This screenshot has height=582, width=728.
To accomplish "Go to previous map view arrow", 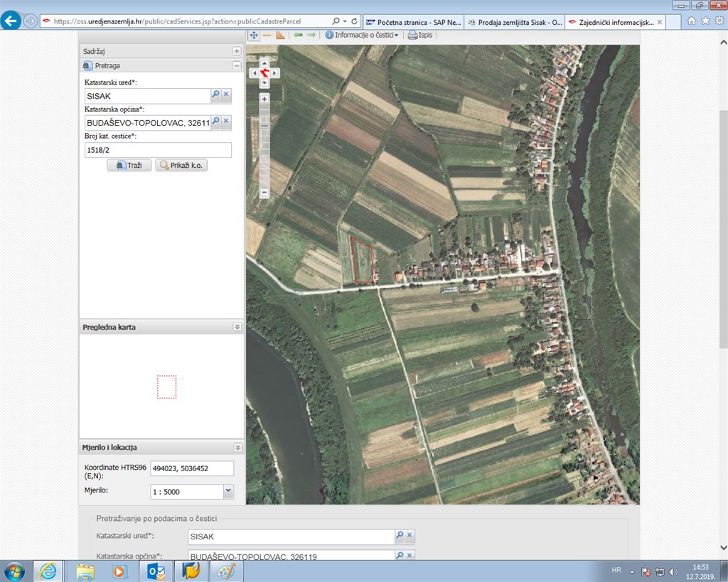I will (x=298, y=35).
